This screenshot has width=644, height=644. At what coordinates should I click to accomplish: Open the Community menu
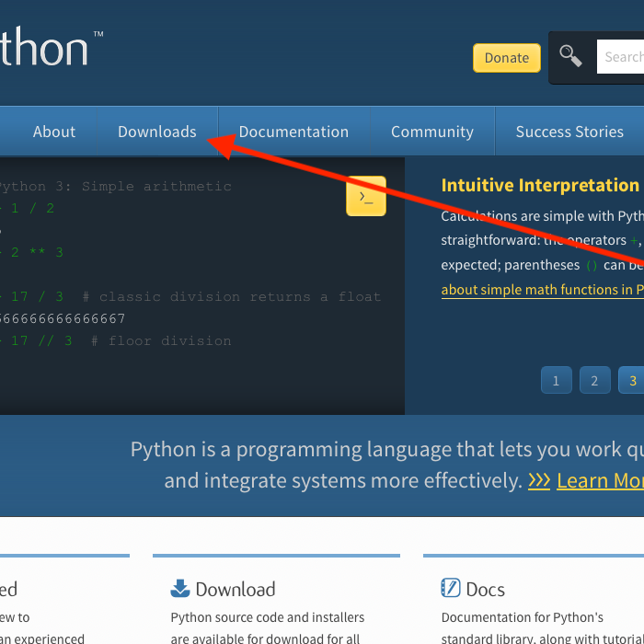click(432, 132)
